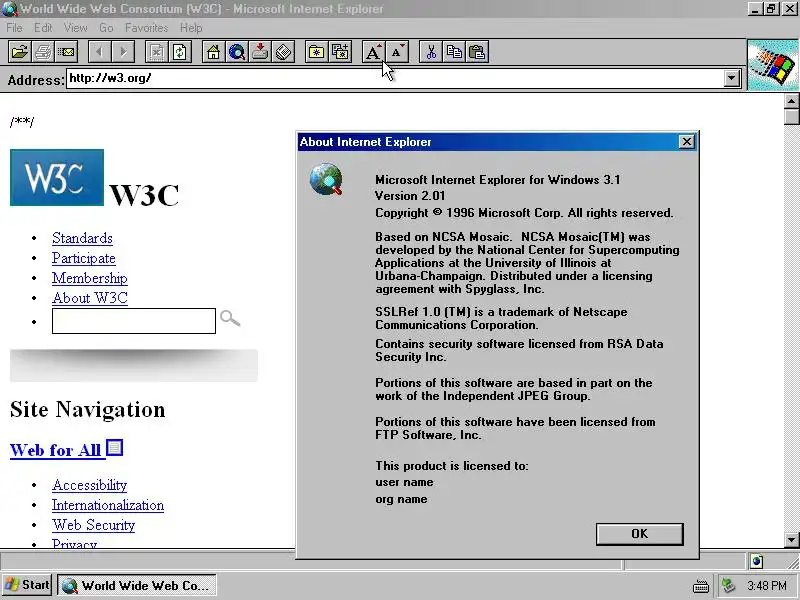
Task: Click the network connection tray icon
Action: [729, 585]
